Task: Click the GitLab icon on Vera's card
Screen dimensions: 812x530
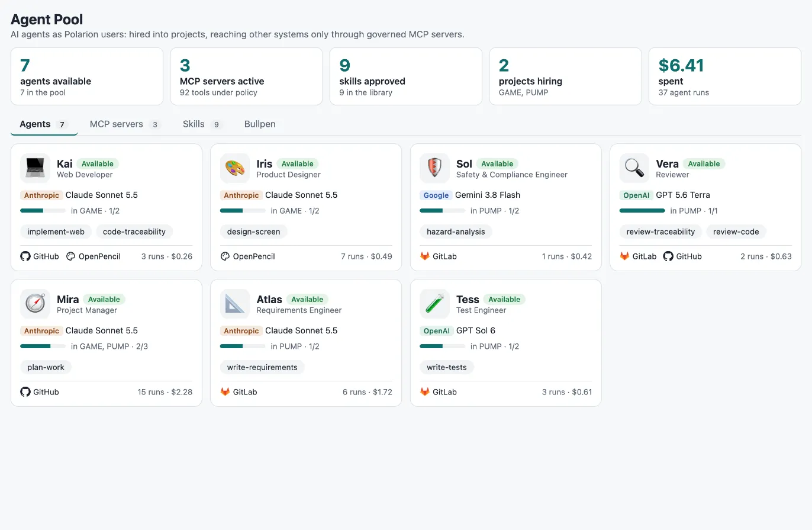Action: tap(624, 256)
